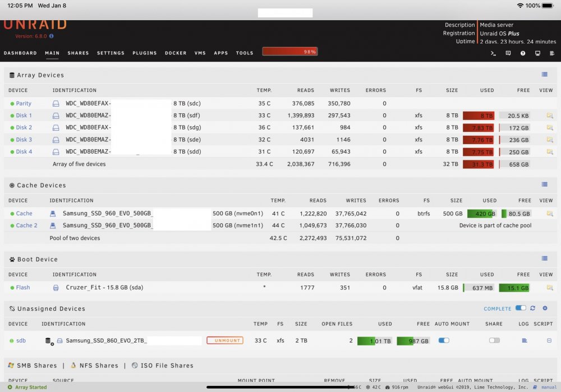Screen dimensions: 561x392
Task: Open the Disk 1 device link
Action: click(24, 116)
